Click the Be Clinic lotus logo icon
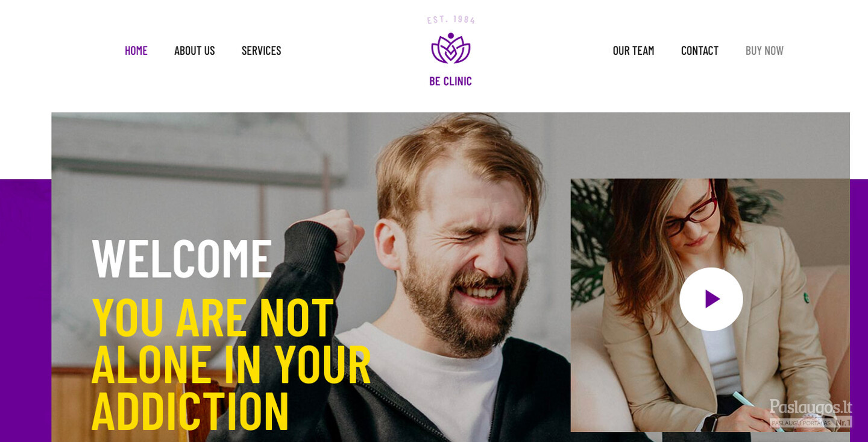 (x=450, y=48)
